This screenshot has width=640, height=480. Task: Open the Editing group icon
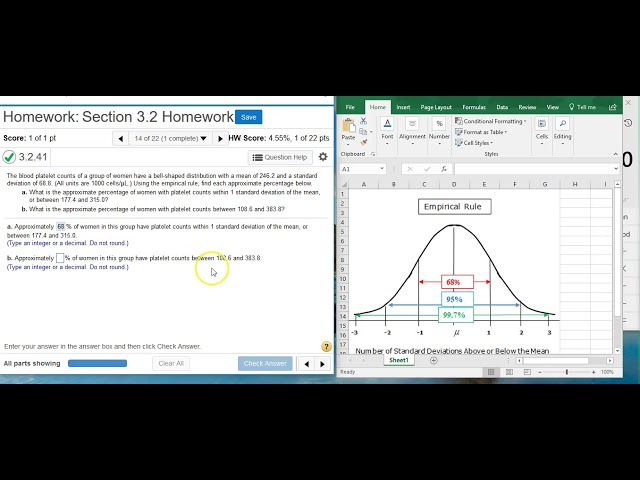pyautogui.click(x=562, y=124)
